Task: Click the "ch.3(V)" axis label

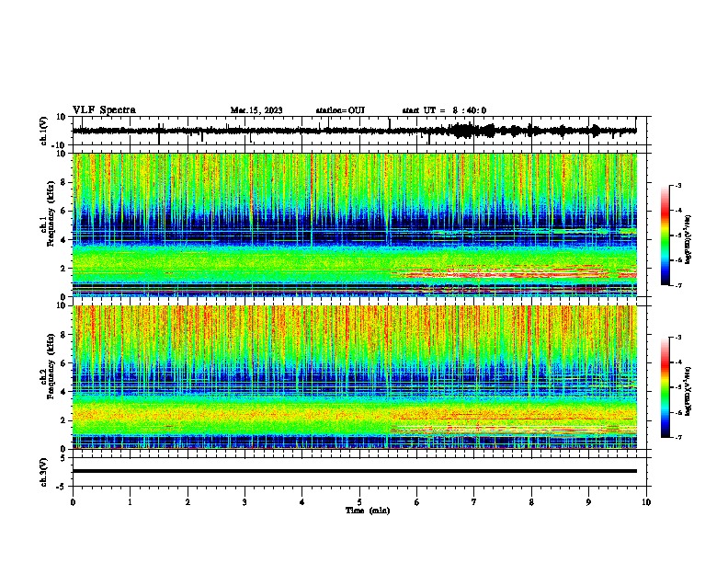Action: [44, 473]
